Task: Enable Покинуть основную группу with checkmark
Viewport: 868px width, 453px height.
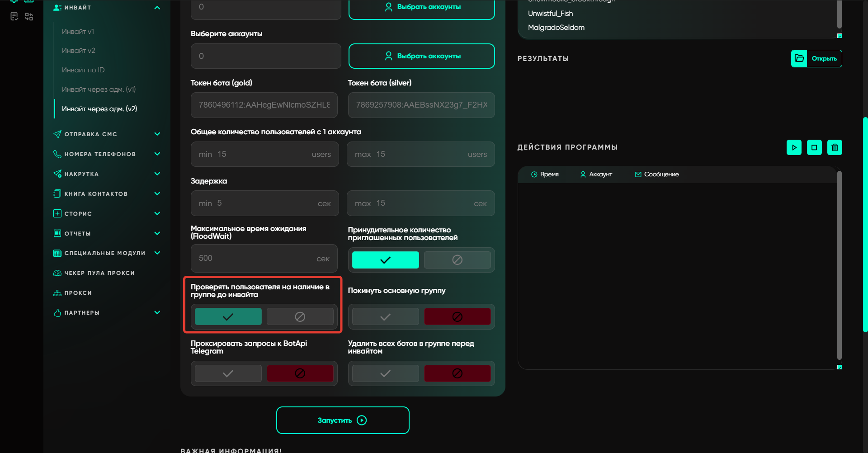Action: click(385, 317)
